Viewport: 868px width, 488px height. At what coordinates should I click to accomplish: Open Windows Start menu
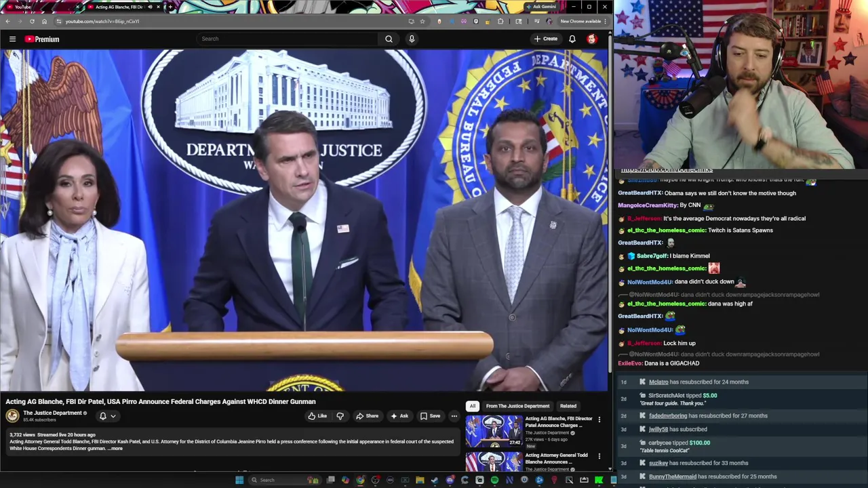239,480
